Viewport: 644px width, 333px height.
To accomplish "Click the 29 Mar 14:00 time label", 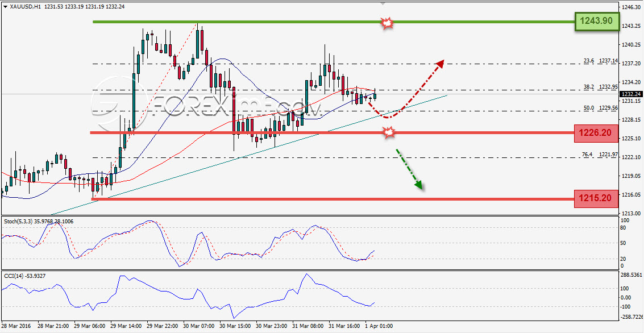I will (125, 326).
